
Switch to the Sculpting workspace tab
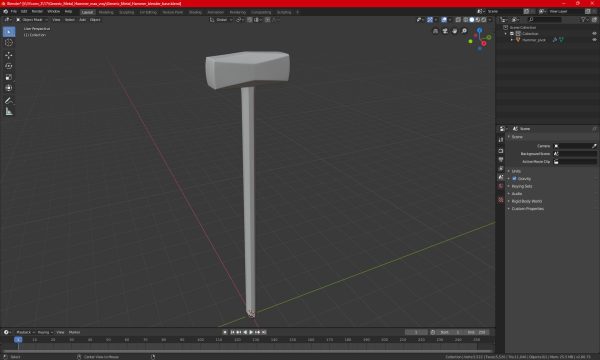point(126,12)
